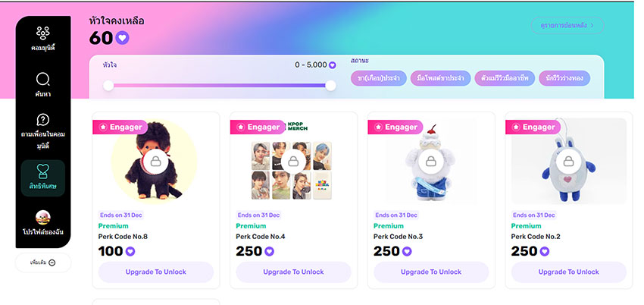Toggle the ตัวแม่รีวิวมืออาชีพ status filter

pos(502,78)
